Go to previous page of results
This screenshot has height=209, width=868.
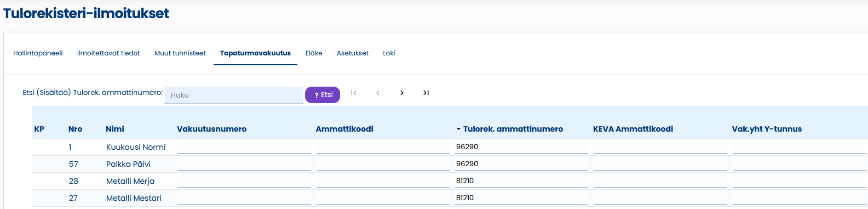point(378,93)
